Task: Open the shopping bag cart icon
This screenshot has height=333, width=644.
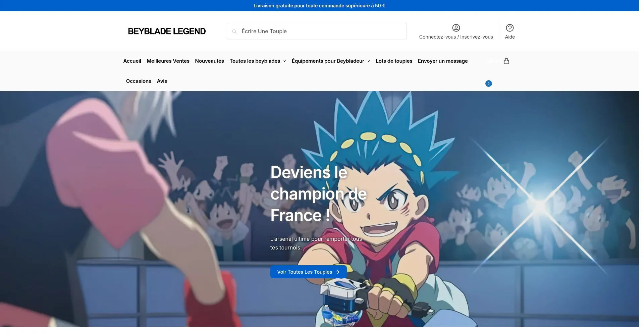Action: click(506, 61)
